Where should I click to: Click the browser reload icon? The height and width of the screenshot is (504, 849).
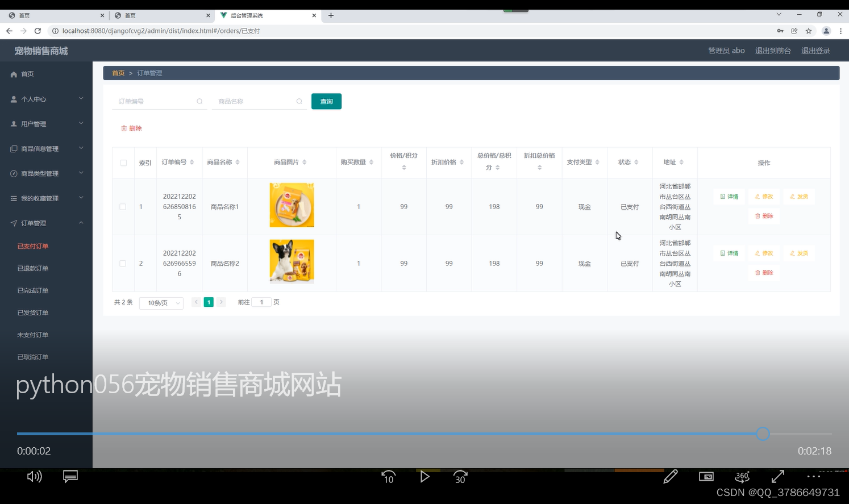pos(38,31)
